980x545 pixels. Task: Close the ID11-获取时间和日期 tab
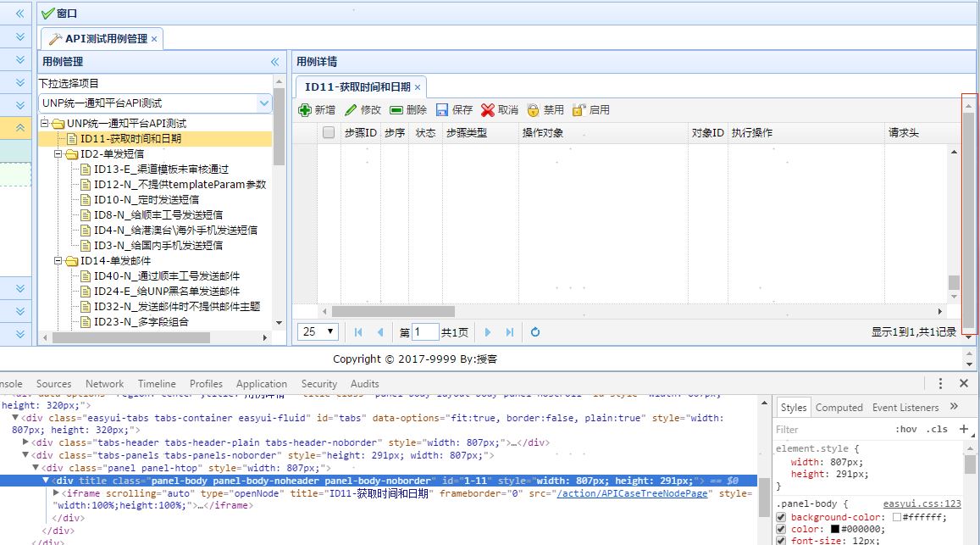[418, 87]
